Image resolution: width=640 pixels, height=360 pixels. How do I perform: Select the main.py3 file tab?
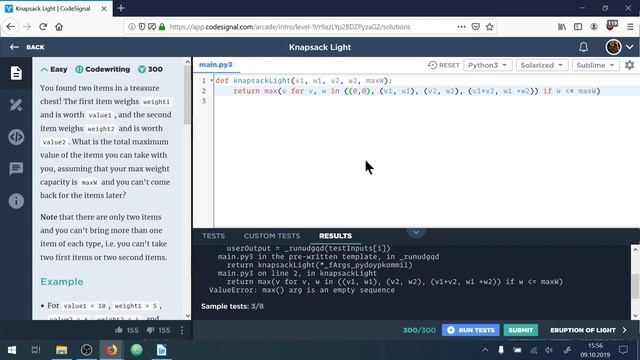coord(216,64)
